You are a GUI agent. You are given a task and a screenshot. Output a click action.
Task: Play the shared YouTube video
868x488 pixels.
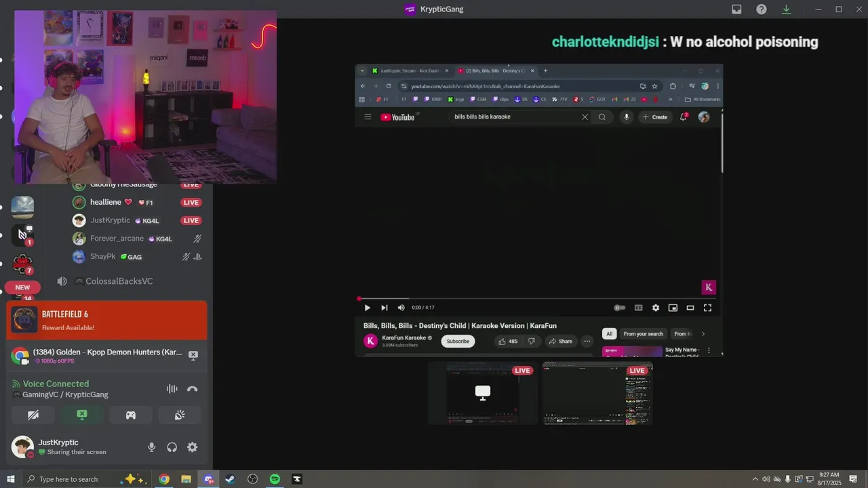367,308
